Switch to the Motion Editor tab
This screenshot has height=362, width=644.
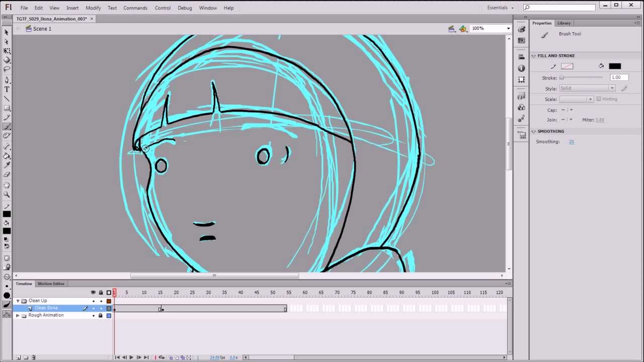51,284
